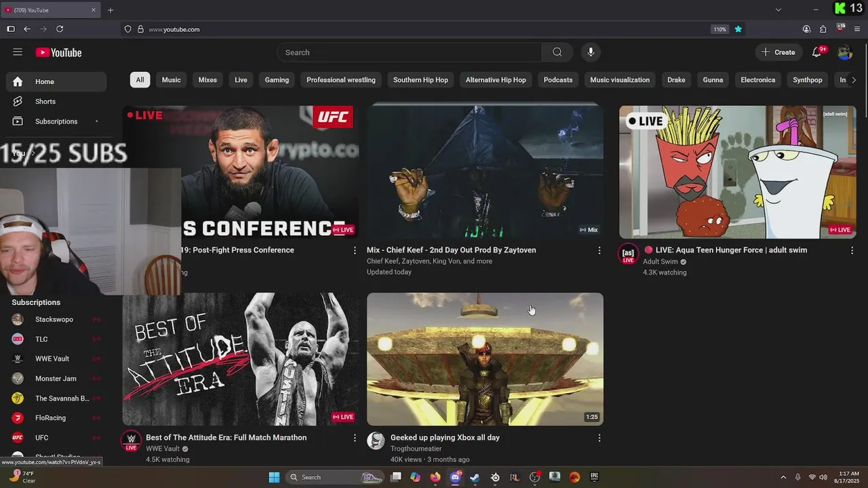Open Trogthoumeatier channel avatar
This screenshot has height=488, width=868.
(x=376, y=441)
